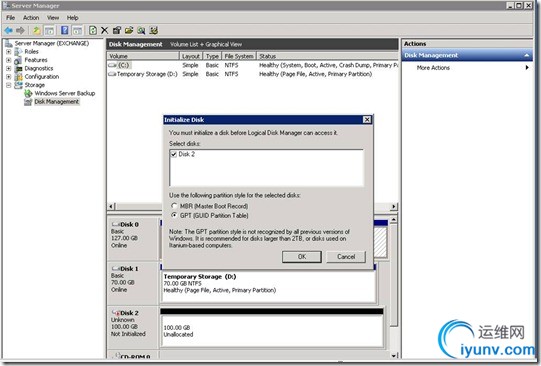
Task: Select the Roles icon in the tree
Action: tap(18, 52)
